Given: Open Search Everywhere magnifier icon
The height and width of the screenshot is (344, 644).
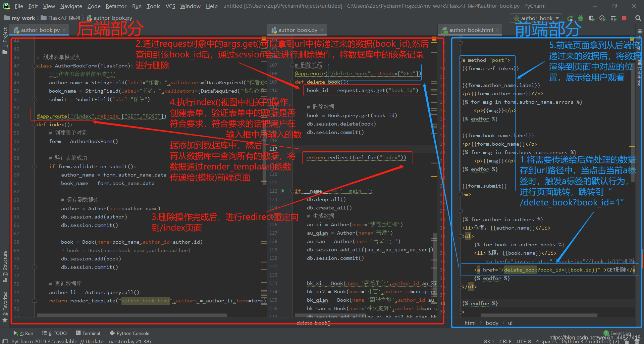Looking at the screenshot, I should click(638, 18).
